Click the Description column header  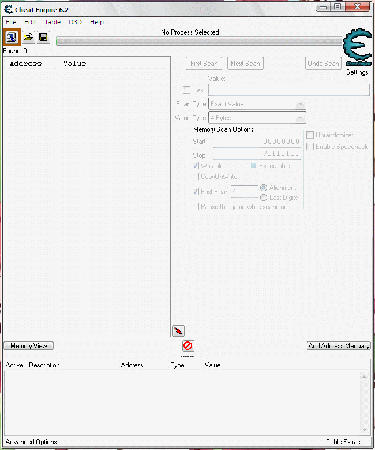point(44,365)
